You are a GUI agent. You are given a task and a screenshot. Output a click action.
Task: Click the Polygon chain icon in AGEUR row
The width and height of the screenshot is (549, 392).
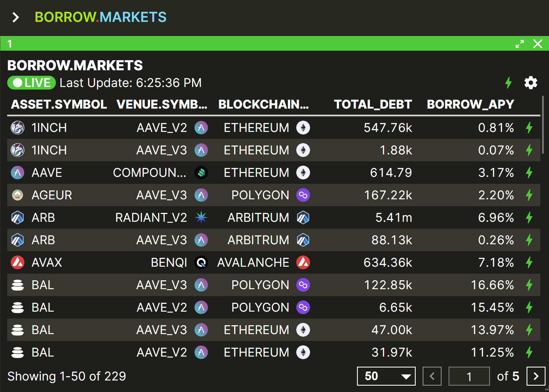coord(303,195)
